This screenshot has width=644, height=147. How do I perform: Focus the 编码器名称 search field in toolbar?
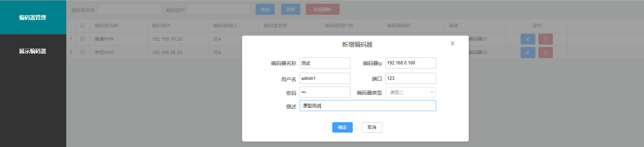130,9
